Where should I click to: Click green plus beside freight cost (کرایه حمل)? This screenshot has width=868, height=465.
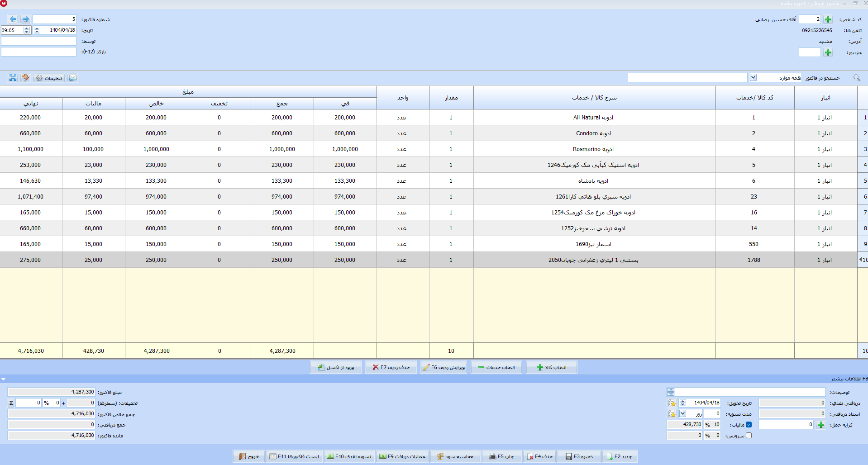click(x=820, y=425)
